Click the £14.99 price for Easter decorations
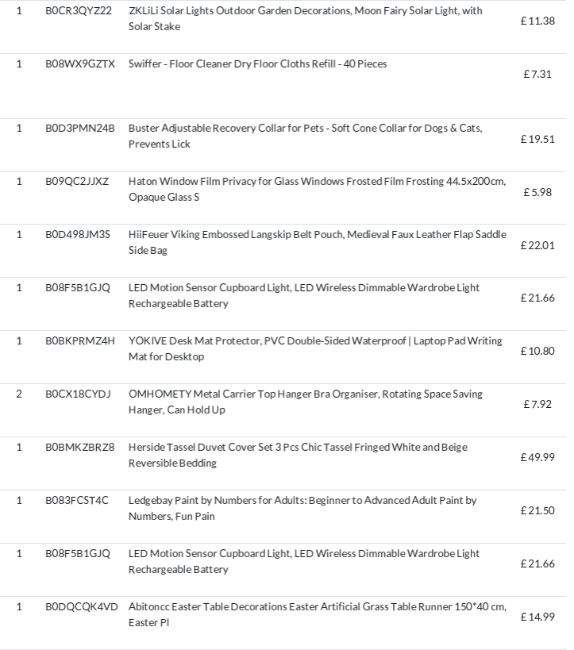The height and width of the screenshot is (650, 574). click(x=537, y=617)
